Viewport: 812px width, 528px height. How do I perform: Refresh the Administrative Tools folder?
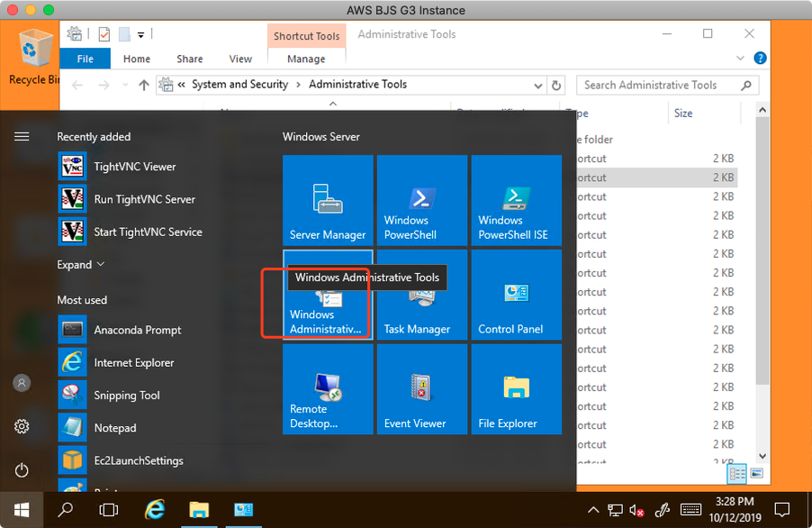[x=556, y=86]
